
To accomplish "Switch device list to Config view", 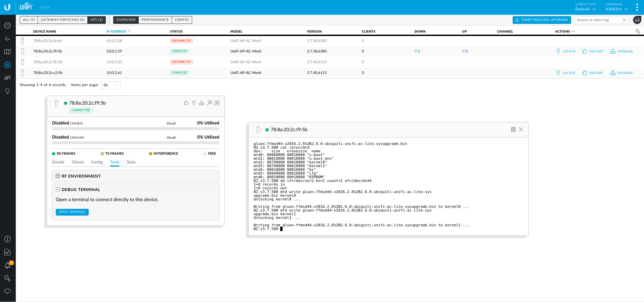I will 182,20.
